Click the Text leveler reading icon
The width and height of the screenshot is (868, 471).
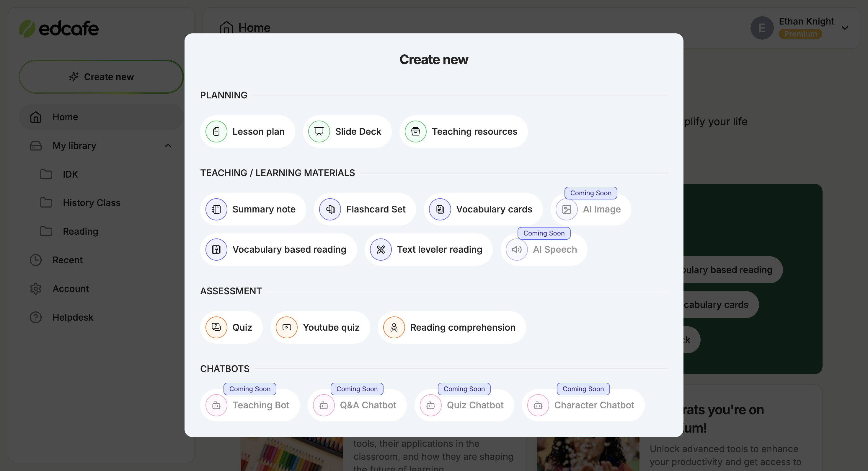coord(381,249)
